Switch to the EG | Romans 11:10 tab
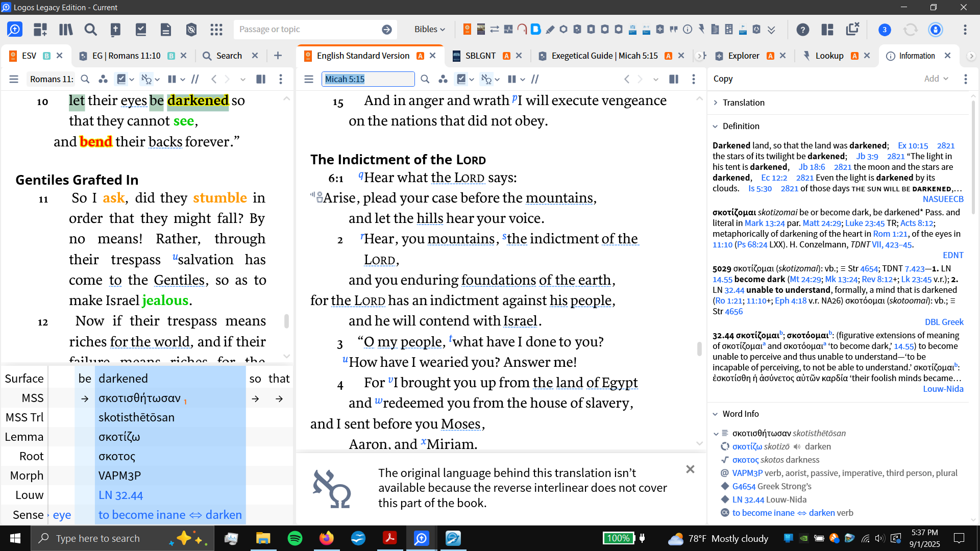980x551 pixels. click(x=126, y=56)
